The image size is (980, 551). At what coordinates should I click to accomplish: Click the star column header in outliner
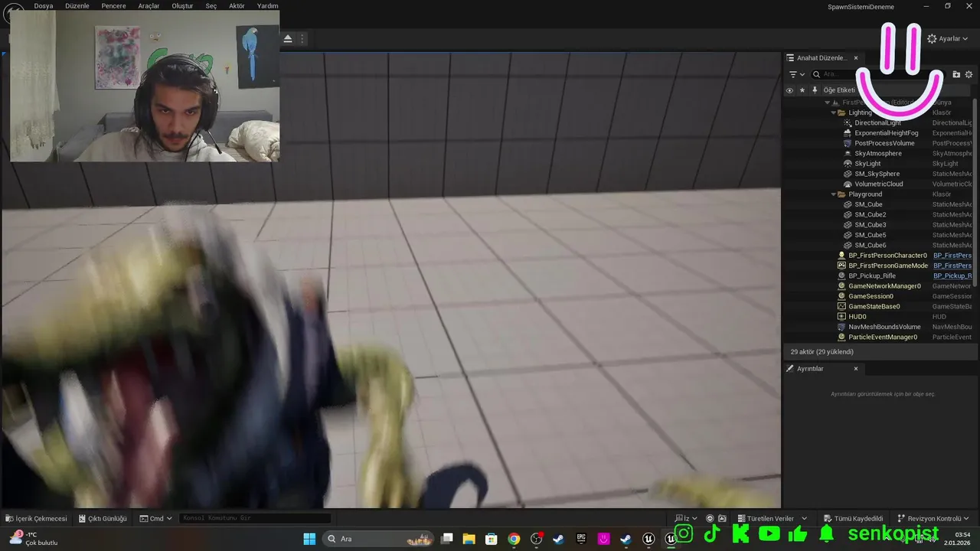pyautogui.click(x=802, y=90)
